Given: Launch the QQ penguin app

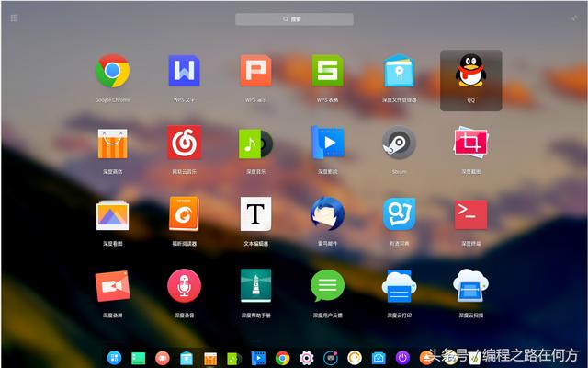Looking at the screenshot, I should click(470, 71).
